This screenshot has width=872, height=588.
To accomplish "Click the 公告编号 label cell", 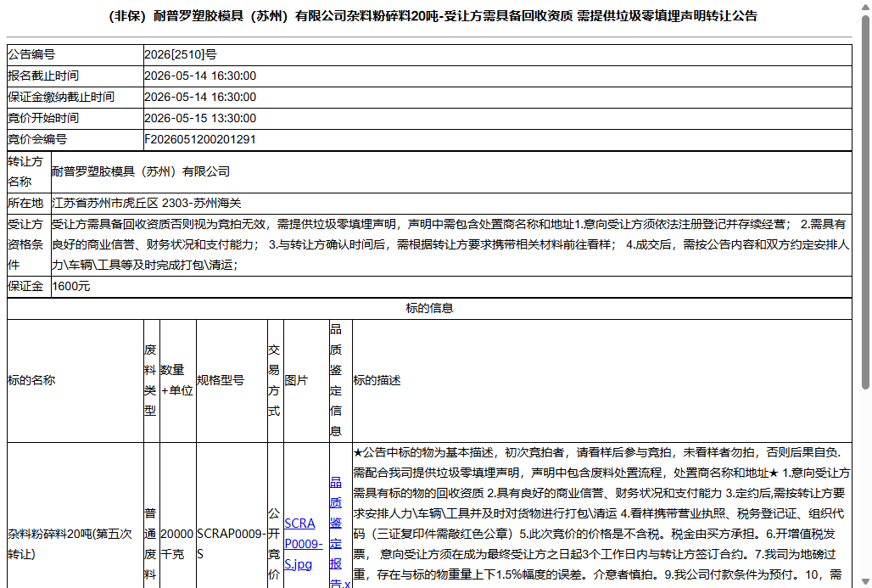I will pyautogui.click(x=75, y=54).
